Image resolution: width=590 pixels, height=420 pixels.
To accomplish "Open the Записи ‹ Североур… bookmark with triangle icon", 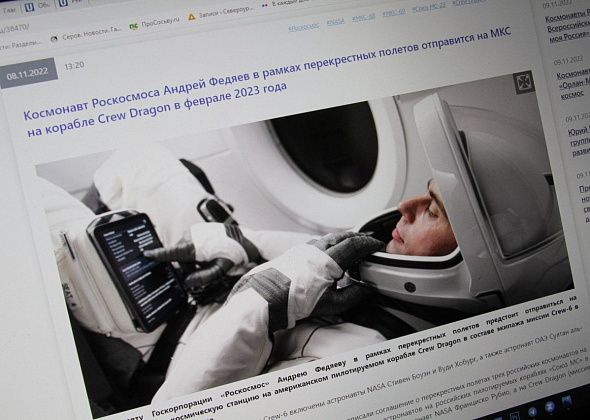I will [x=220, y=13].
